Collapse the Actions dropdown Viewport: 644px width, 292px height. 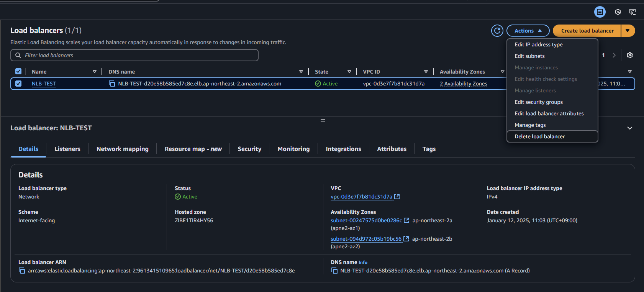528,31
